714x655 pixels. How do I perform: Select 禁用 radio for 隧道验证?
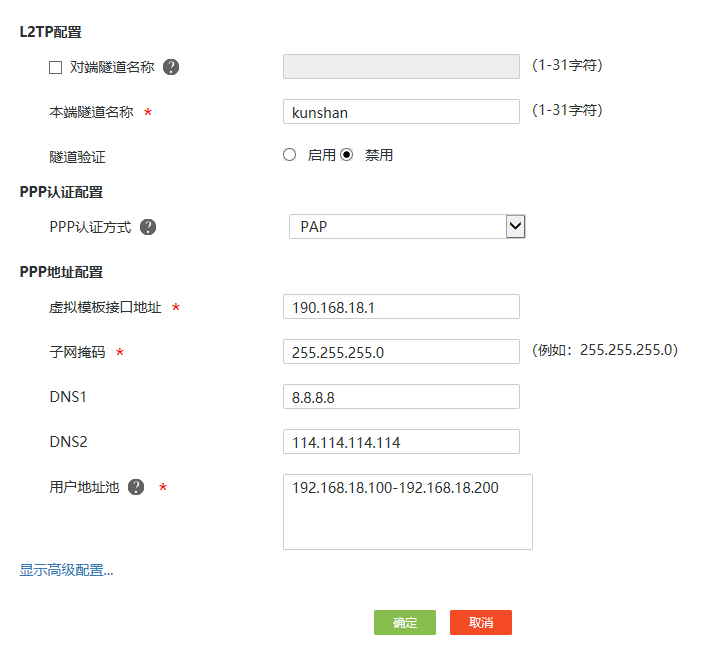point(347,155)
